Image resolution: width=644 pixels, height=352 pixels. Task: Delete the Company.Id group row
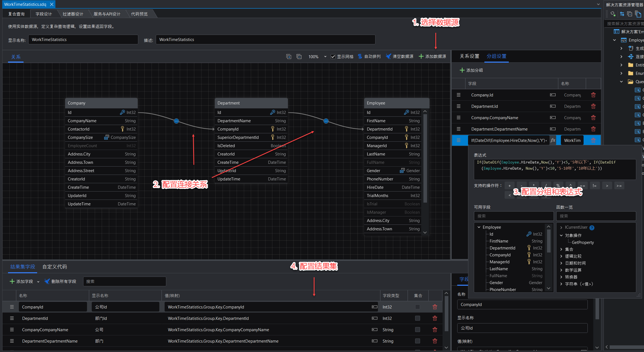(x=593, y=95)
